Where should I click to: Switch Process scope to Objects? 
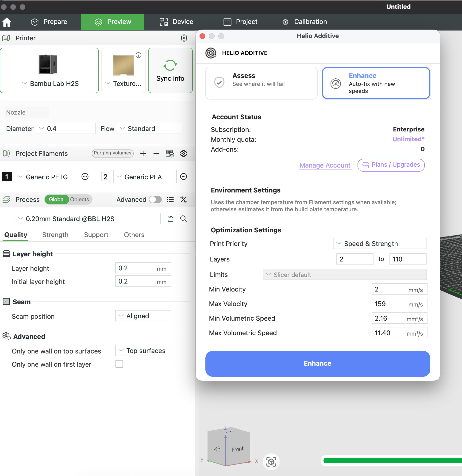[79, 200]
